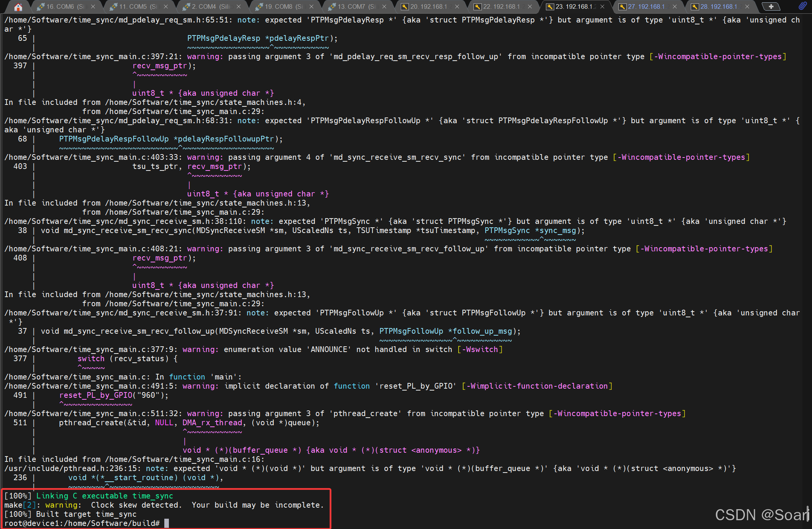
Task: Close SSH tab number 20
Action: [457, 6]
